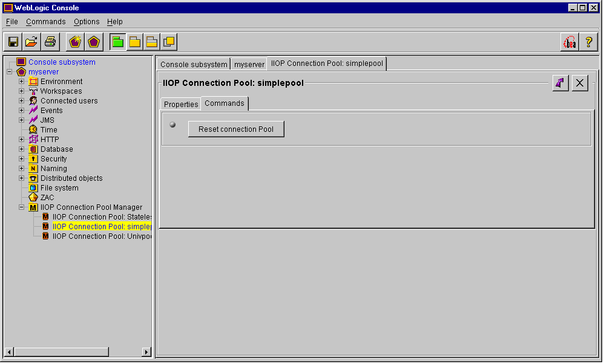This screenshot has width=604, height=364.
Task: Click the purple detach arrow panel icon
Action: 560,83
